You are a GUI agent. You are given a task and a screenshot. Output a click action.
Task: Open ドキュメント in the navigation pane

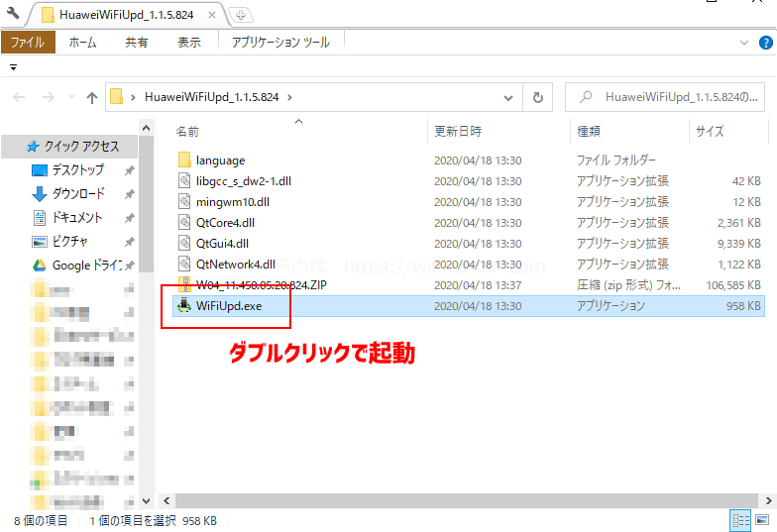tap(77, 218)
